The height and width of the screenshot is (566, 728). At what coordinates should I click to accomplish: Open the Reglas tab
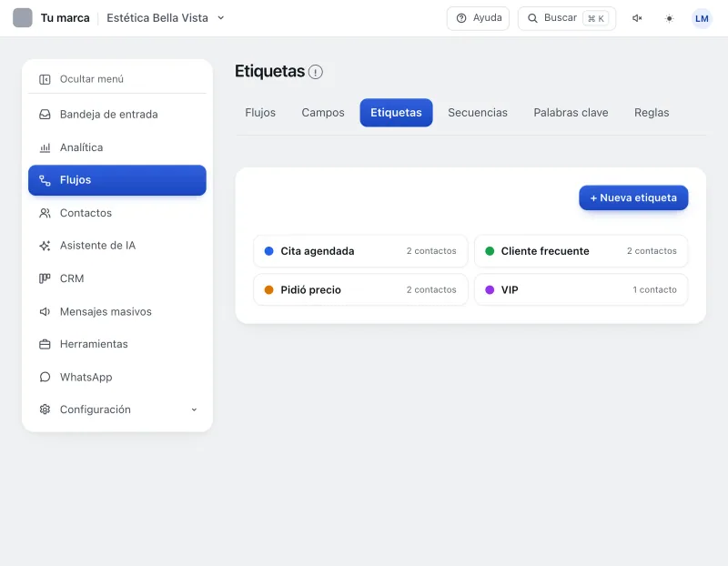click(652, 113)
